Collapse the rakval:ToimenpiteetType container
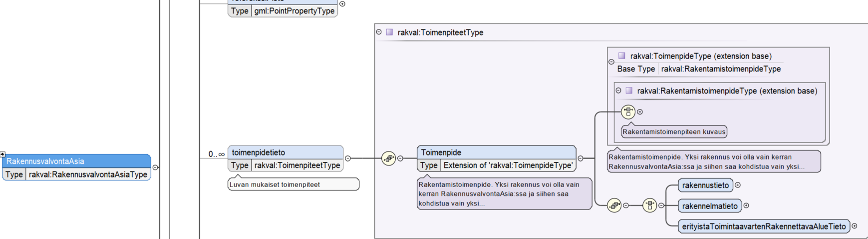 click(x=379, y=32)
